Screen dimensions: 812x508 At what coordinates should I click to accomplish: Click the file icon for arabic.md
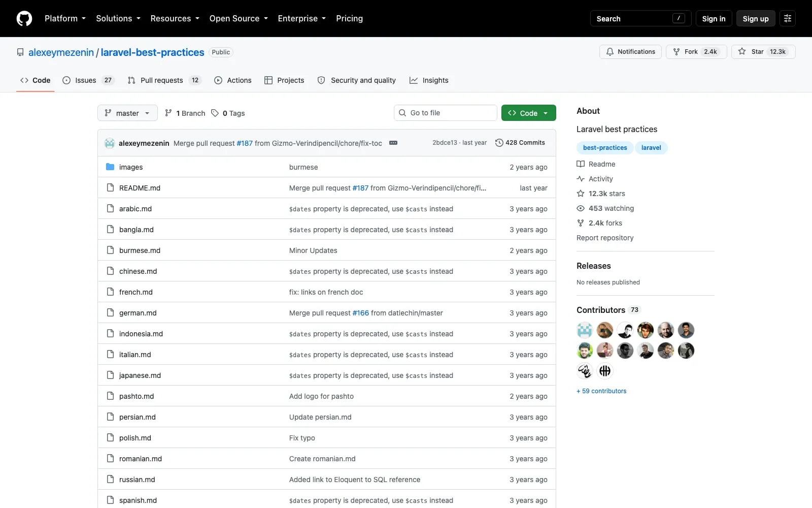110,208
